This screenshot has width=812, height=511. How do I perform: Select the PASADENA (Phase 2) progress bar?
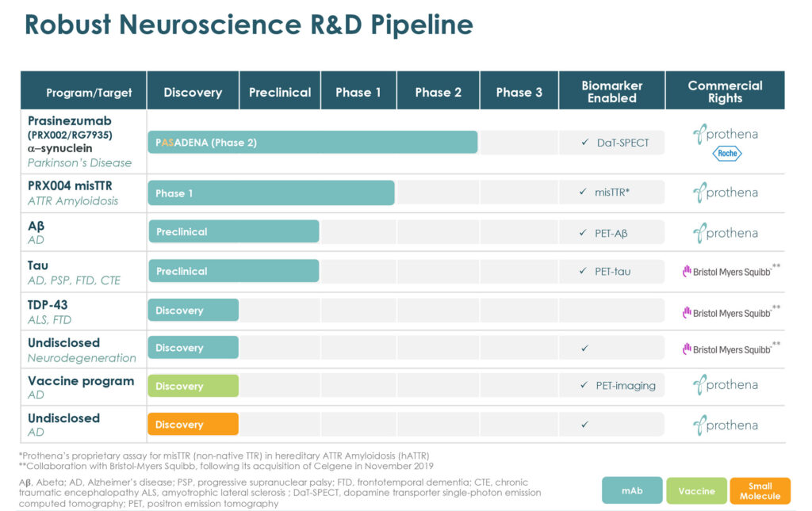[312, 143]
